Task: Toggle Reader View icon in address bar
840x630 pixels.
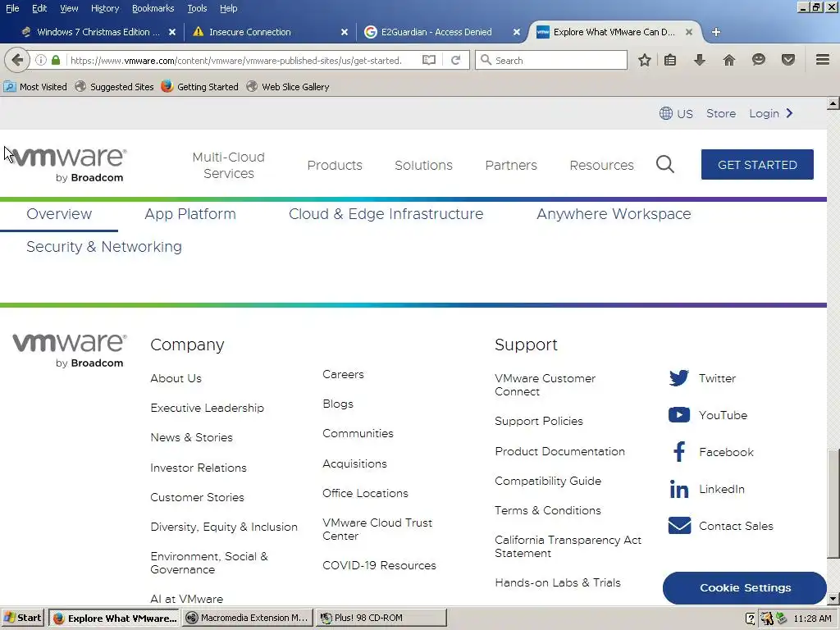Action: (428, 60)
